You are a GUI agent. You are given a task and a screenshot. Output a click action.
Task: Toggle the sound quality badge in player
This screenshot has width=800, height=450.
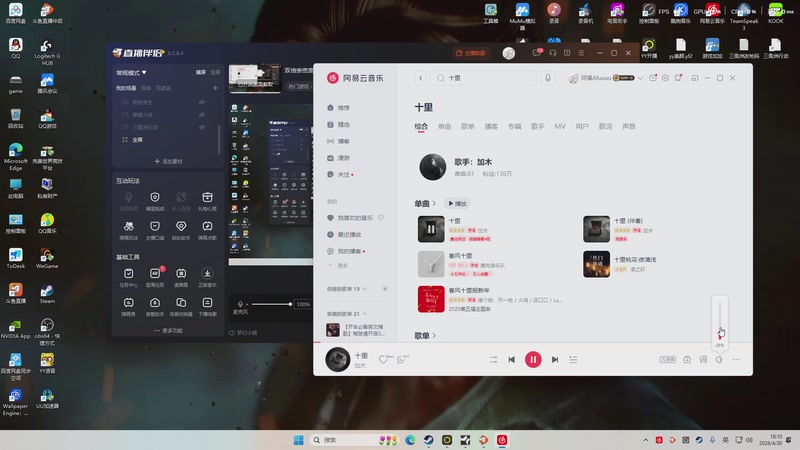click(x=667, y=360)
